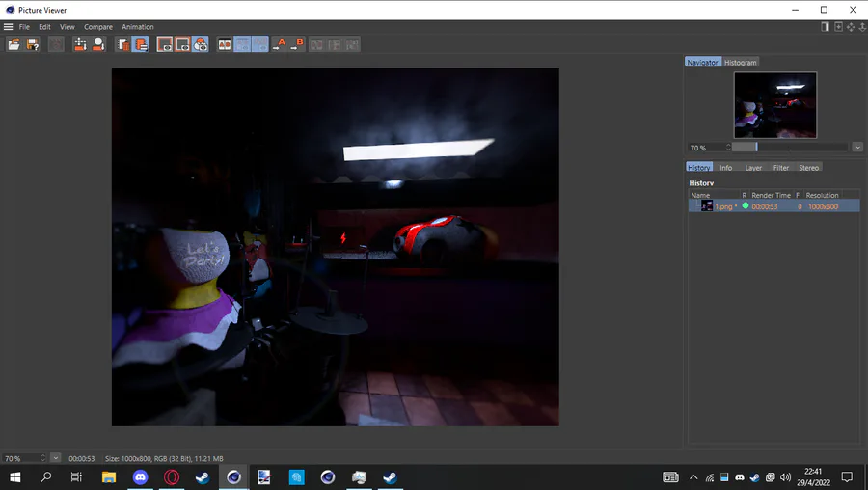Switch to the Filter tab
868x490 pixels.
click(781, 167)
